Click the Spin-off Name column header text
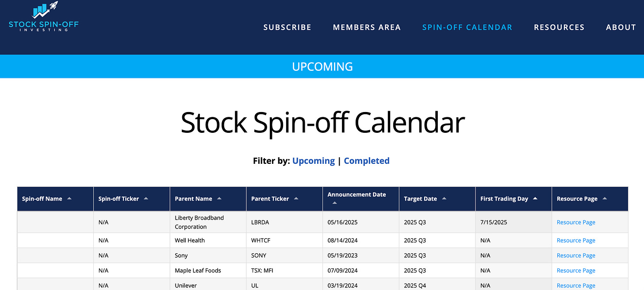This screenshot has width=644, height=290. coord(42,199)
